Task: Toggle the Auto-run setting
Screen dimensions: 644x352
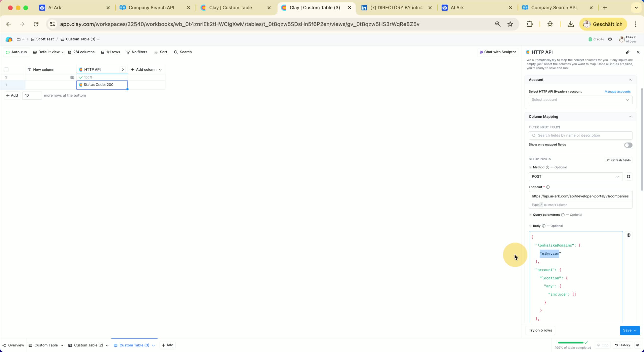Action: [x=16, y=52]
